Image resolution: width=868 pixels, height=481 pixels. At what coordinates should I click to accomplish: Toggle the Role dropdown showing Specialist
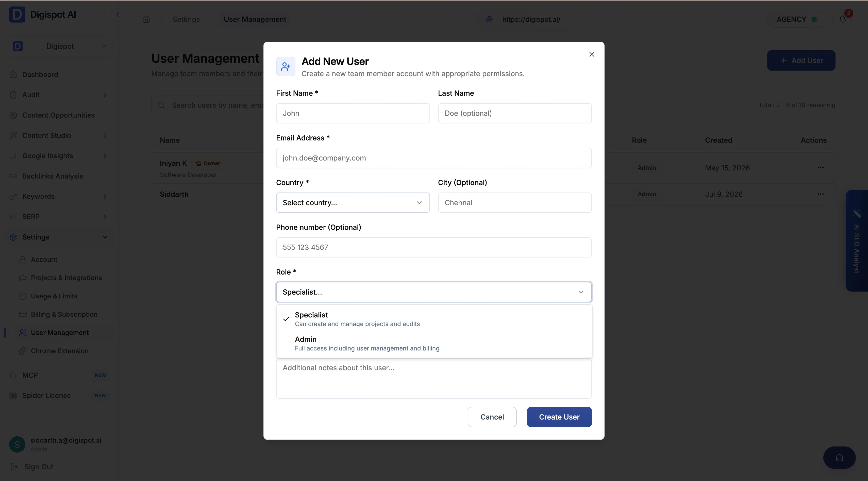434,292
